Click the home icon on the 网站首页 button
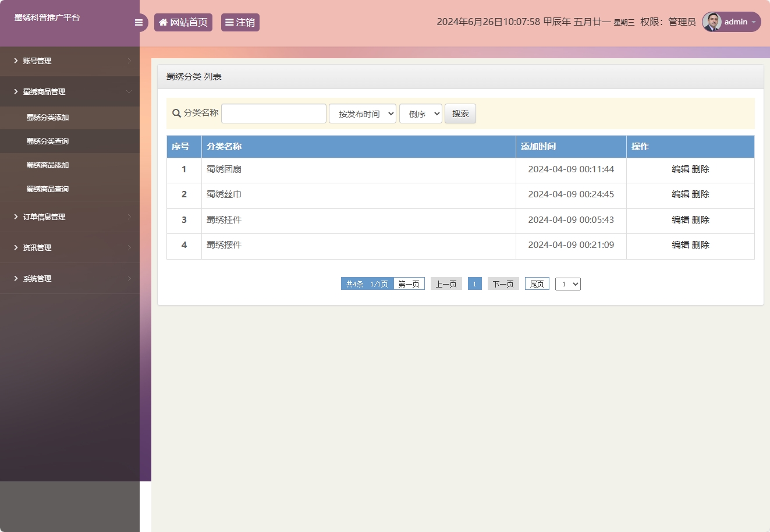This screenshot has height=532, width=770. tap(163, 22)
